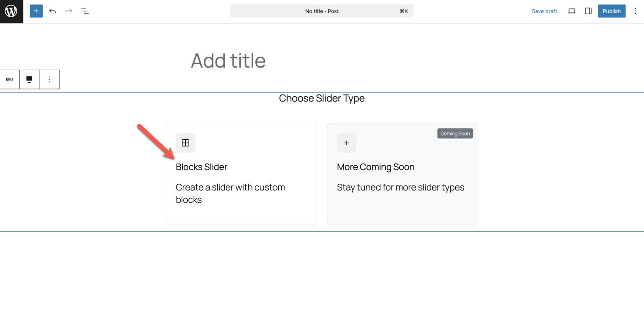Open the command palette search bar
The height and width of the screenshot is (321, 644).
(322, 11)
